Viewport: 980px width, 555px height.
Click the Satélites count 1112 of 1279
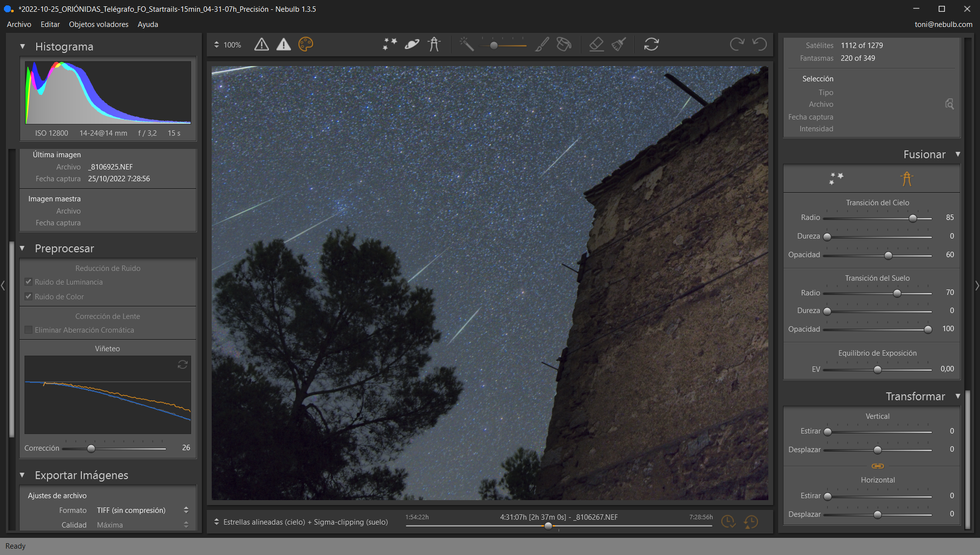point(862,45)
